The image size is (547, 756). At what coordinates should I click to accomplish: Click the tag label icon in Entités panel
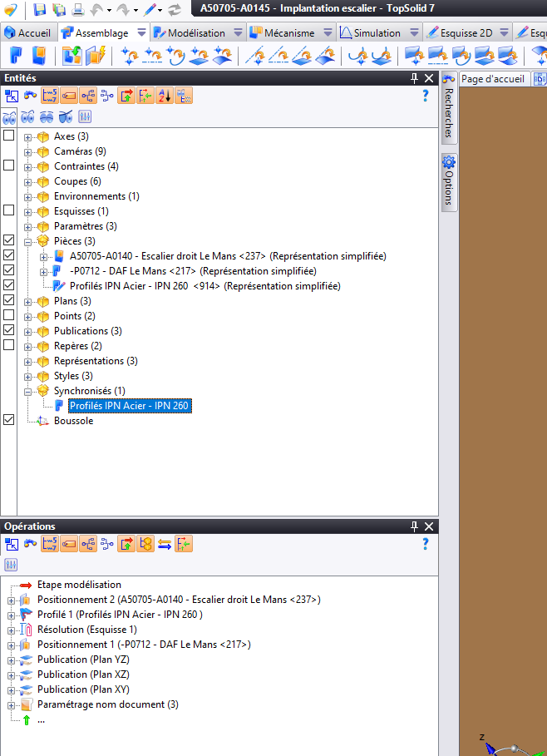(x=69, y=96)
